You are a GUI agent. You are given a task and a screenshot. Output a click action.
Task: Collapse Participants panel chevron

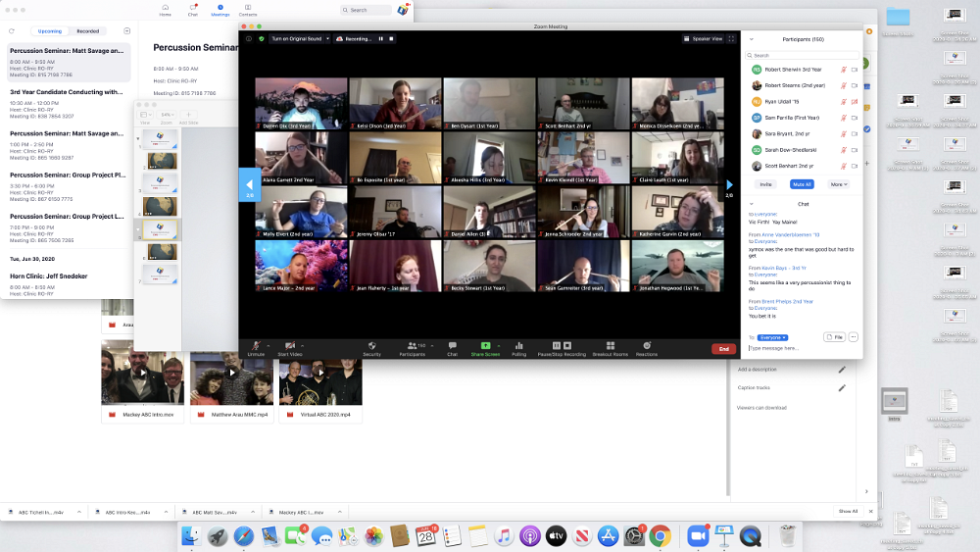(x=752, y=39)
